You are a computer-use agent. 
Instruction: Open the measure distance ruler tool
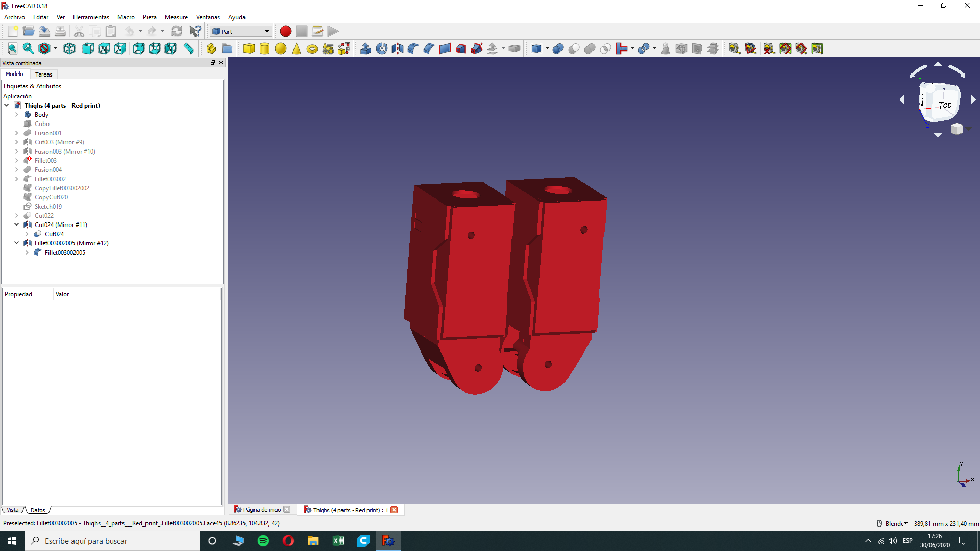[x=189, y=48]
